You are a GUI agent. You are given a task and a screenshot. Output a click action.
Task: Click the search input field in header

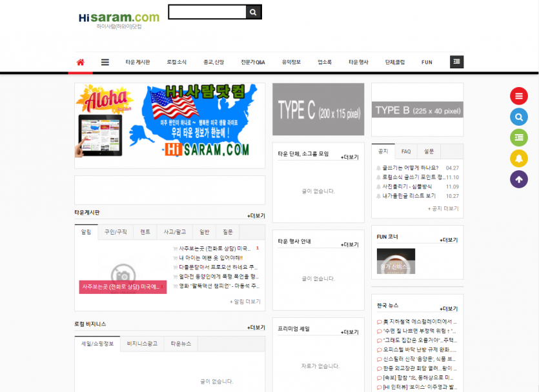(x=207, y=12)
